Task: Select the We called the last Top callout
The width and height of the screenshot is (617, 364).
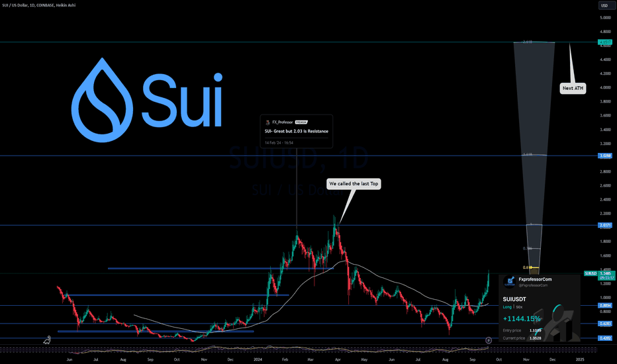Action: [x=354, y=184]
